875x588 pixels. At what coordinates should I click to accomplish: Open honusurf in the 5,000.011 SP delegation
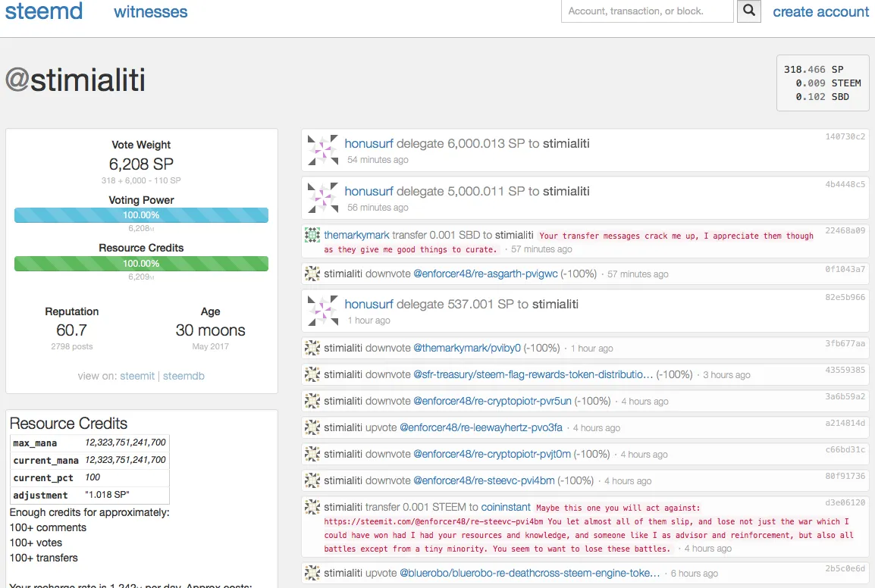point(369,192)
